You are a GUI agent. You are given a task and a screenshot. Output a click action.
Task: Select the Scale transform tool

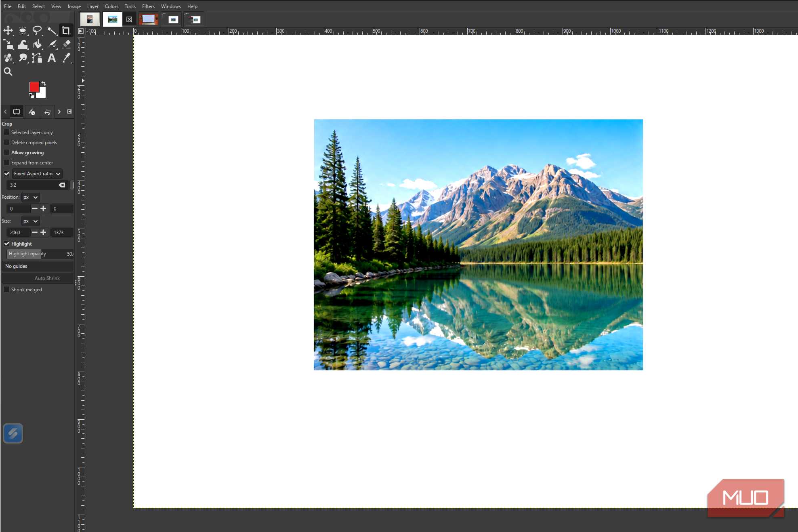click(8, 44)
